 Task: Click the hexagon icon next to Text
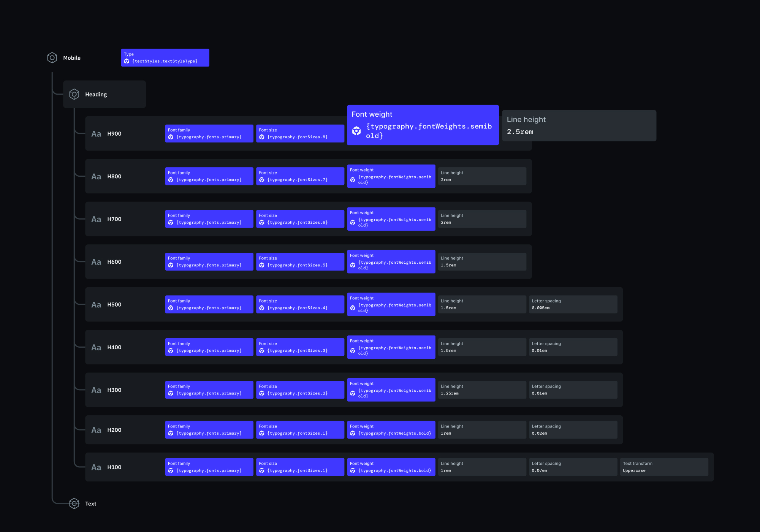coord(74,503)
